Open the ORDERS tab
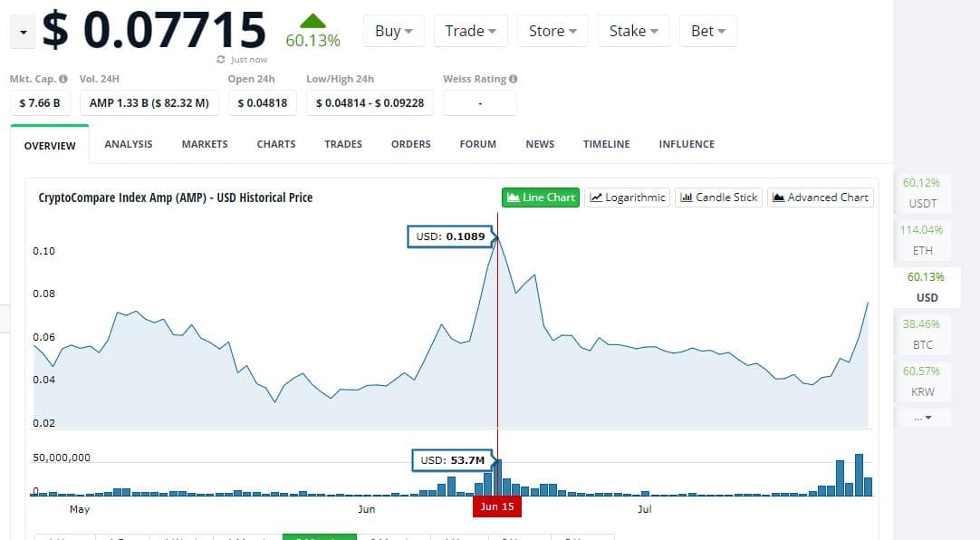980x540 pixels. pyautogui.click(x=411, y=144)
